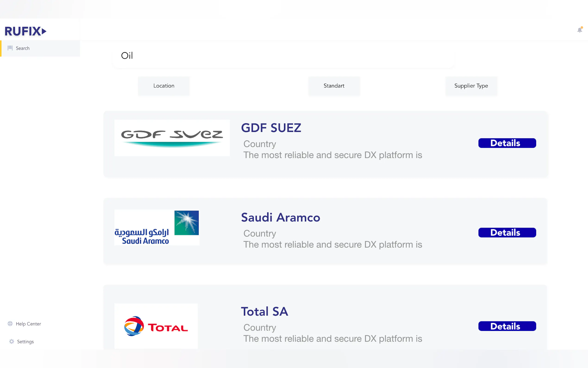588x368 pixels.
Task: Click the GDF SUEZ company title
Action: coord(271,128)
